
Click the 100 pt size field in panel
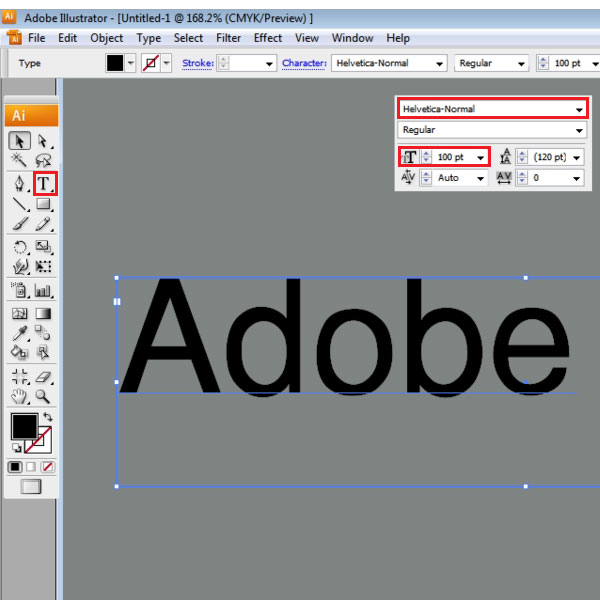(x=453, y=157)
